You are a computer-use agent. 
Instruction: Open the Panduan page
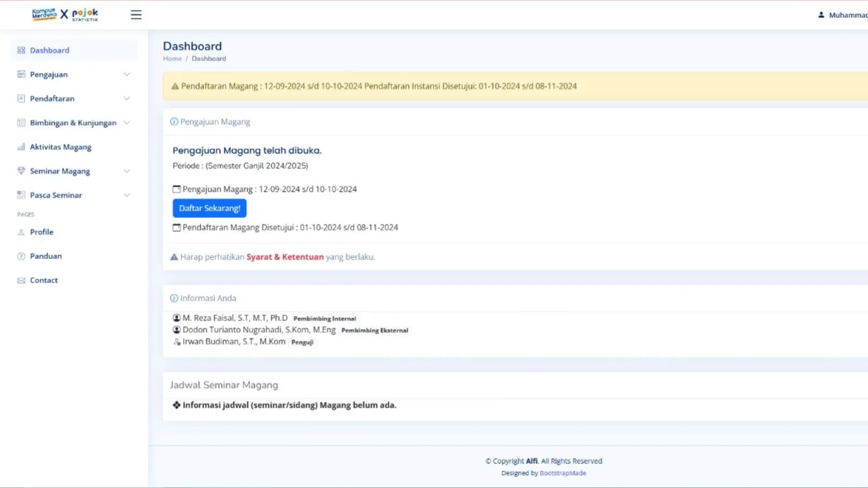pyautogui.click(x=74, y=256)
